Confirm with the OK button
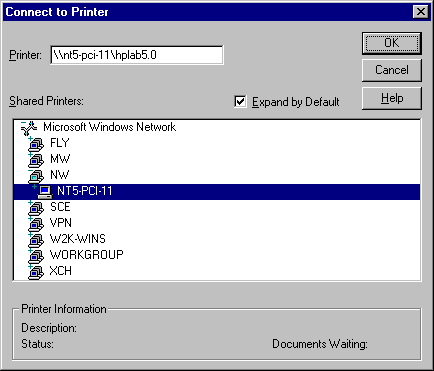Screen dimensions: 434x371 coord(392,43)
